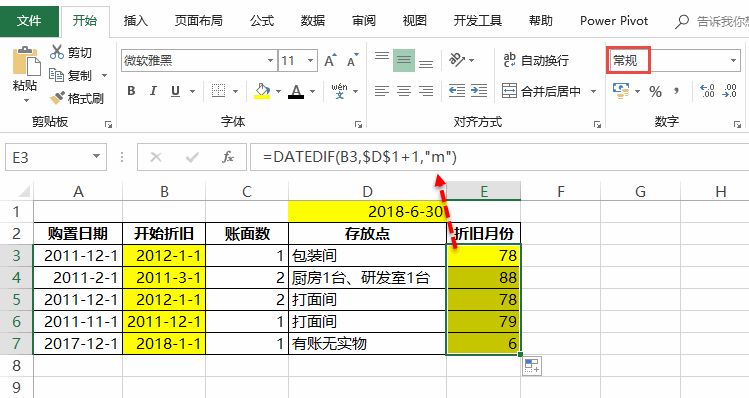Click the Insert Function fx icon
Image resolution: width=749 pixels, height=398 pixels.
228,157
